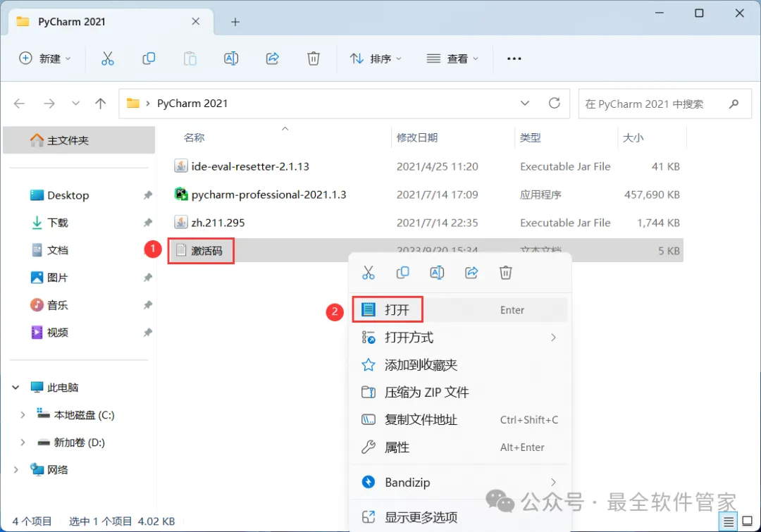Click the Copy icon in top toolbar
761x532 pixels.
[149, 58]
